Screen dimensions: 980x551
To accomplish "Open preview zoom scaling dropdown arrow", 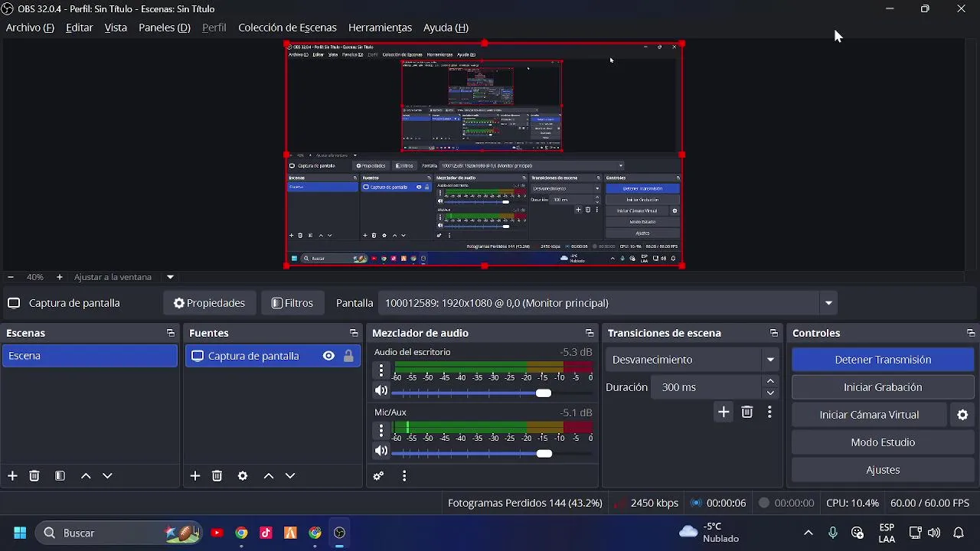I will [170, 277].
